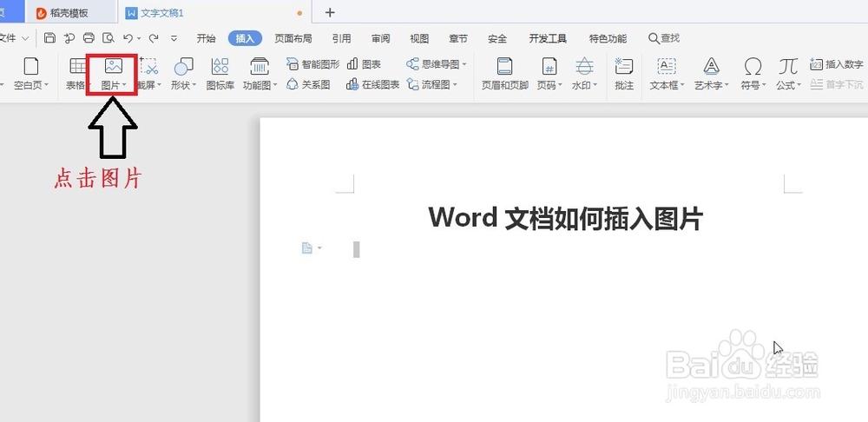Click the 截屏 screenshot icon
Viewport: 868px width, 422px height.
pyautogui.click(x=148, y=67)
